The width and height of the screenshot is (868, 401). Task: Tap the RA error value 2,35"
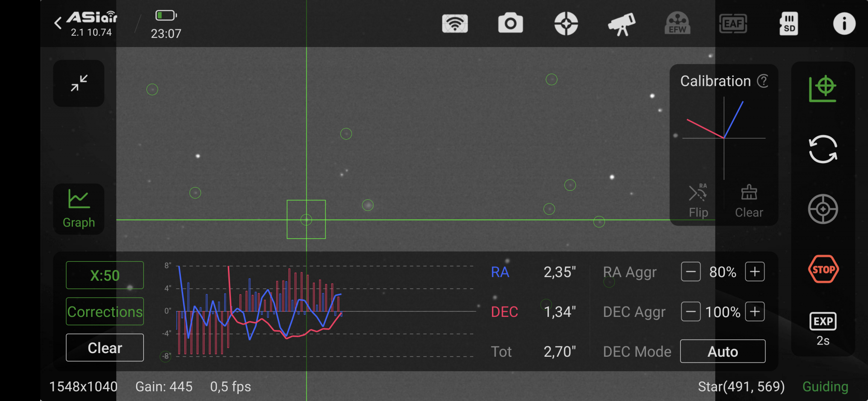tap(560, 272)
